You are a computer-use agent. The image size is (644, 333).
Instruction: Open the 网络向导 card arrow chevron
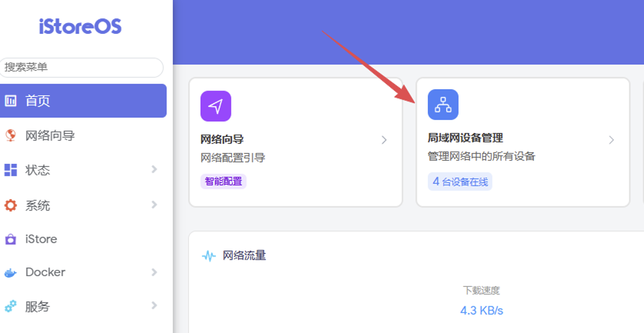pyautogui.click(x=385, y=140)
